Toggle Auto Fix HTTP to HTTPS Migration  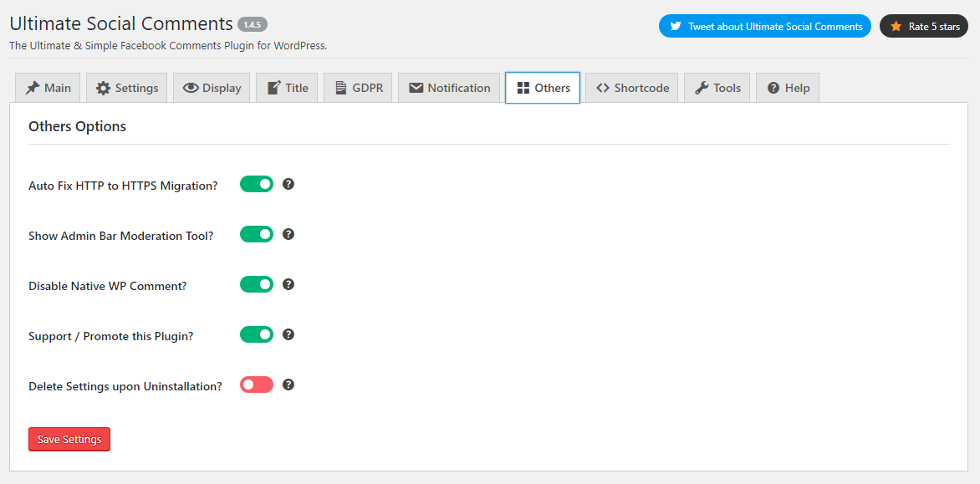pos(257,184)
